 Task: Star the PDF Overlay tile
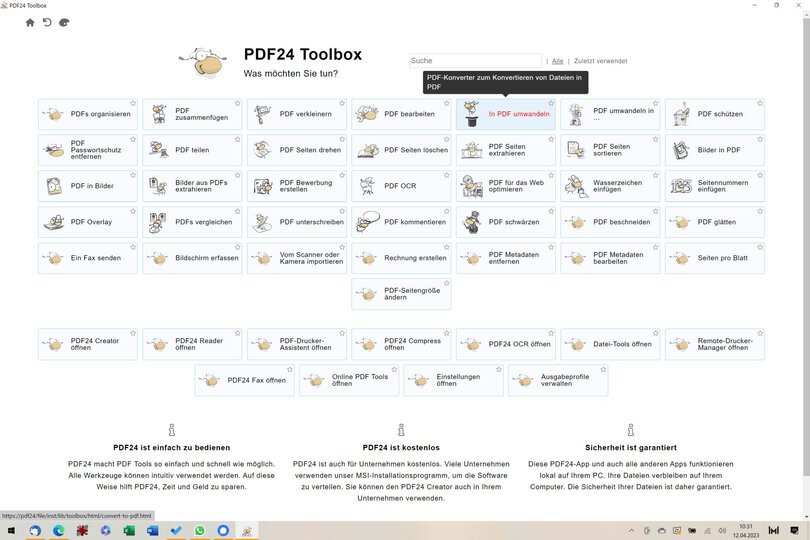pos(133,211)
